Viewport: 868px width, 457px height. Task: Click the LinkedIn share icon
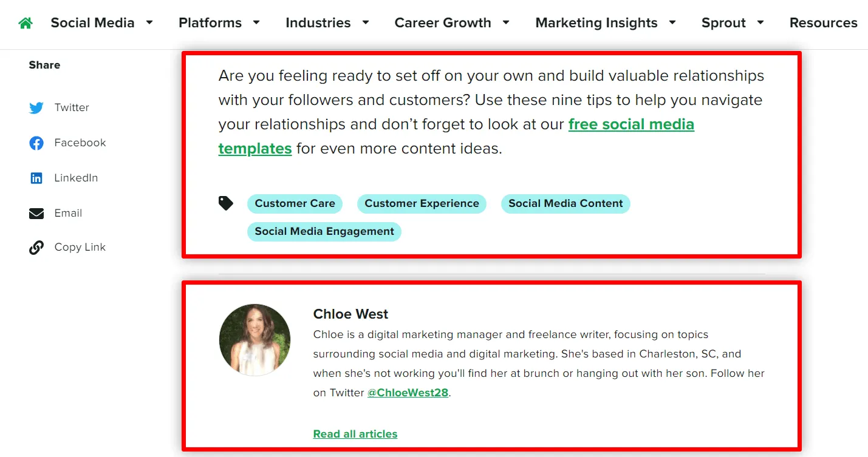click(x=36, y=178)
